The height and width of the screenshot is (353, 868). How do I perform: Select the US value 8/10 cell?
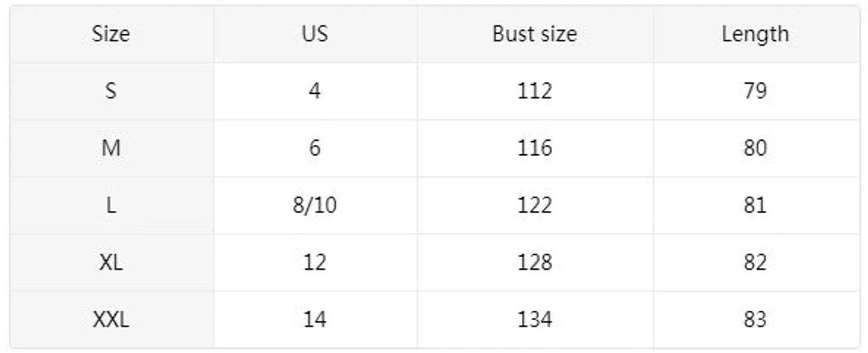pyautogui.click(x=315, y=205)
